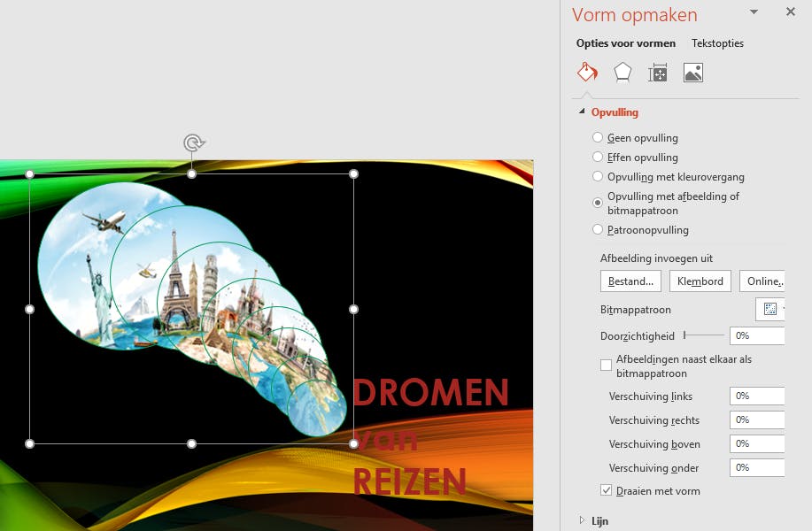This screenshot has width=812, height=531.
Task: Click the rotation handle above the shape
Action: [193, 142]
